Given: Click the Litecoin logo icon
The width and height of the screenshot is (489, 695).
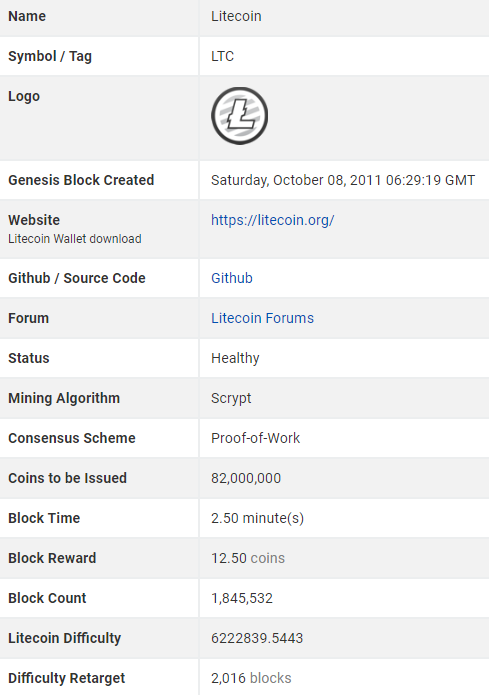Looking at the screenshot, I should pyautogui.click(x=239, y=116).
